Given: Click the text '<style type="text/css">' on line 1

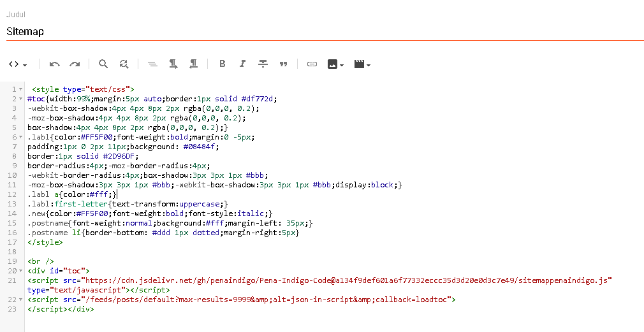Looking at the screenshot, I should [83, 89].
